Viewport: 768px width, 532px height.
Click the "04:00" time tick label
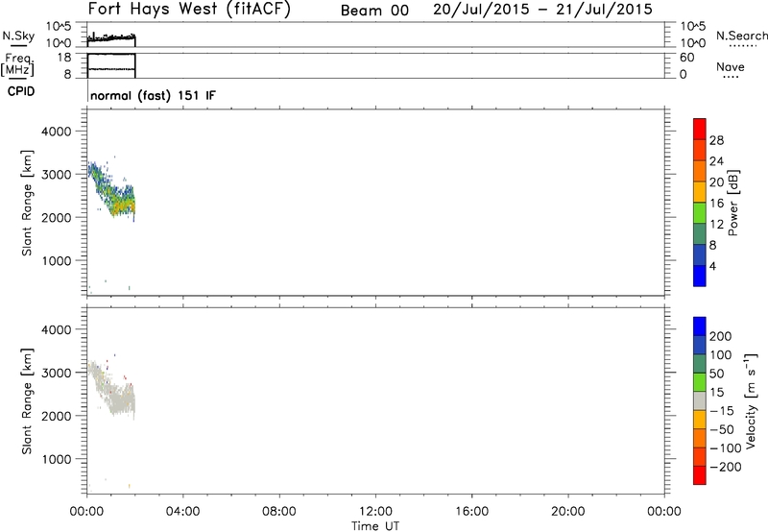pos(182,512)
